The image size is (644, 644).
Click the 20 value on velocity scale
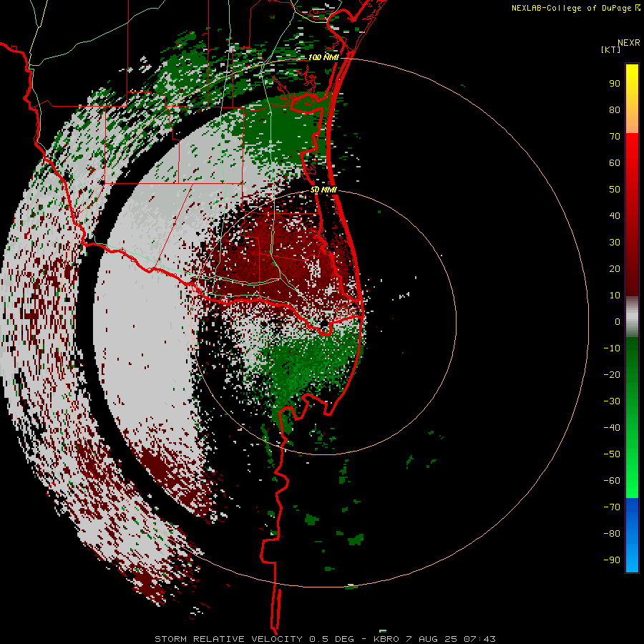[x=615, y=268]
